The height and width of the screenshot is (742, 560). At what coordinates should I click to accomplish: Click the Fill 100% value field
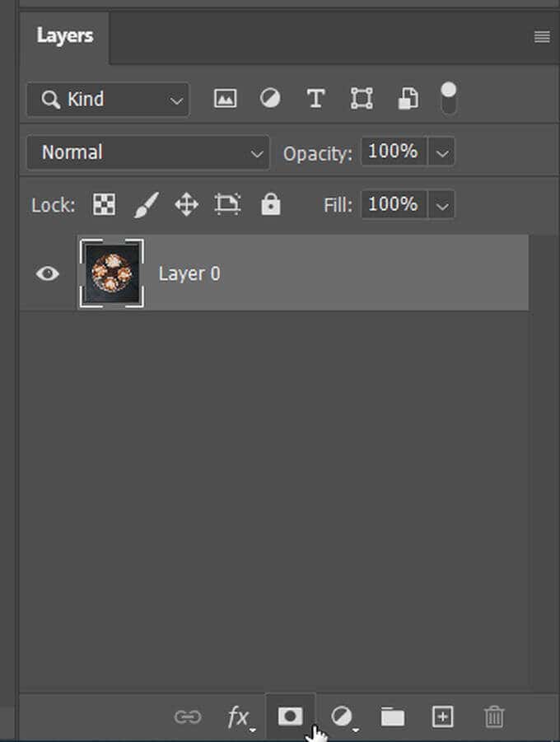(394, 204)
